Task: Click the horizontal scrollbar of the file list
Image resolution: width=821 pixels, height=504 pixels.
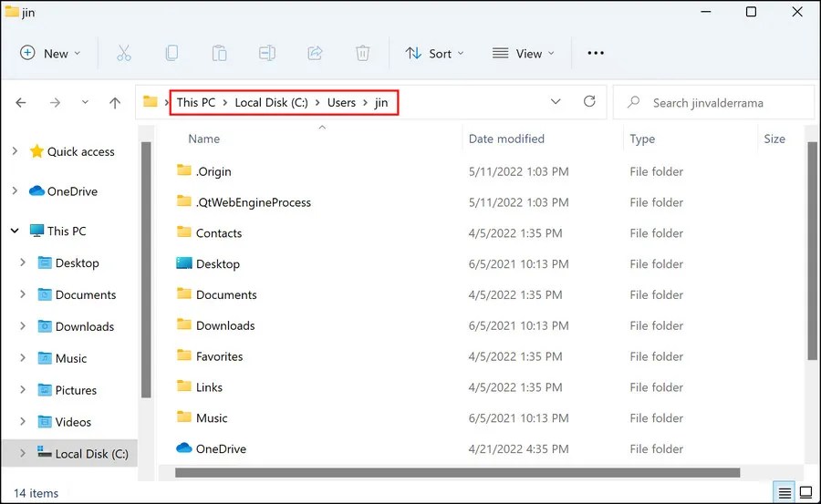Action: pos(458,473)
